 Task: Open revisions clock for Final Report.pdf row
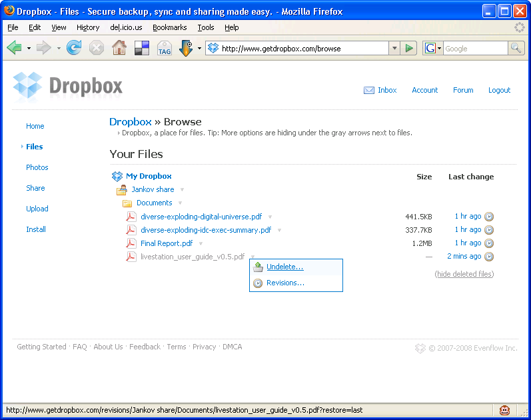pyautogui.click(x=488, y=243)
